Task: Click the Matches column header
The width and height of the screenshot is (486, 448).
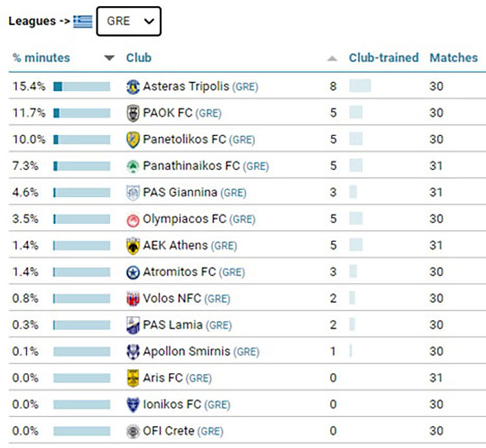Action: coord(453,58)
